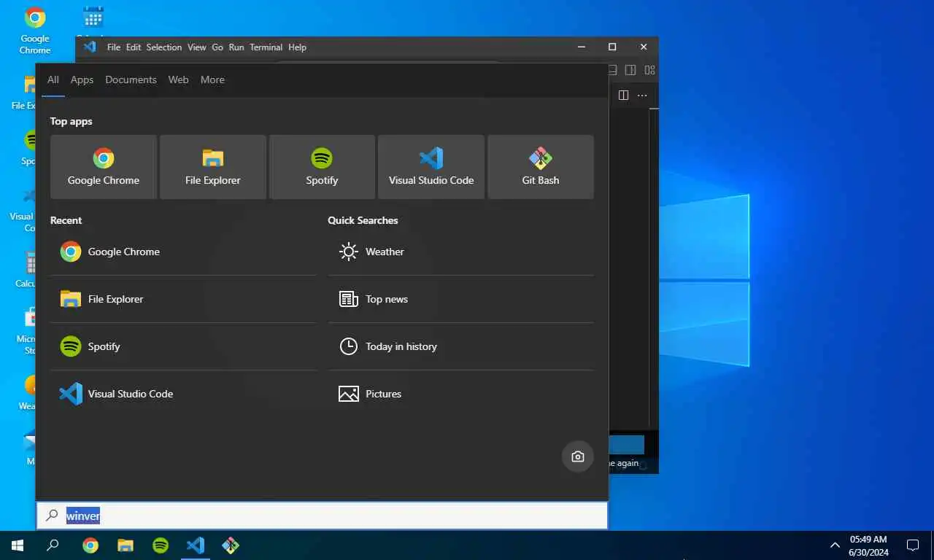This screenshot has height=560, width=934.
Task: Select the Weather quick search
Action: (x=460, y=252)
